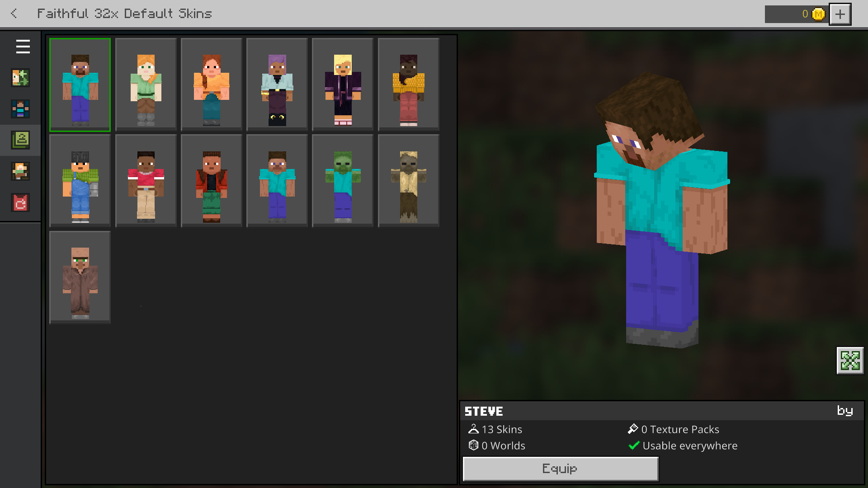This screenshot has height=488, width=868.
Task: Select the classic skins sidebar tab
Action: click(x=20, y=140)
